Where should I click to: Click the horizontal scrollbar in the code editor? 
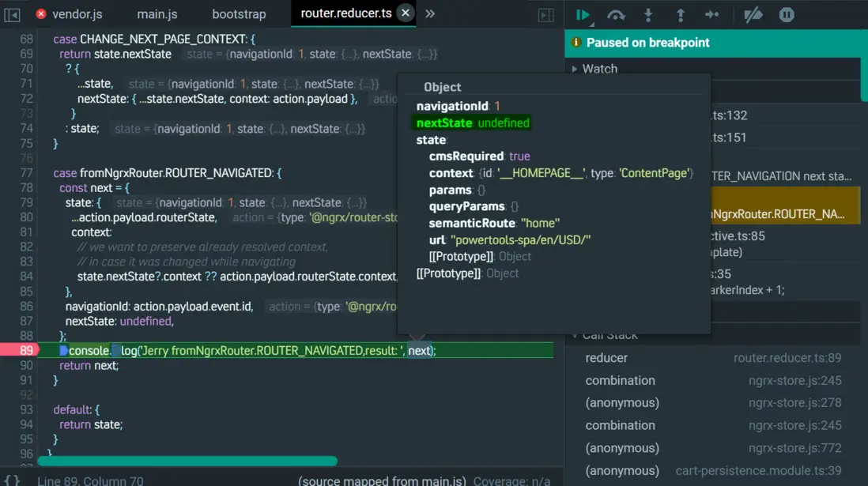[x=187, y=461]
